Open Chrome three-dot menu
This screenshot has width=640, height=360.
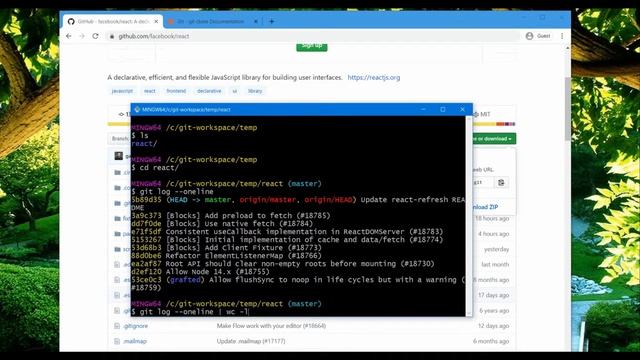click(x=562, y=36)
